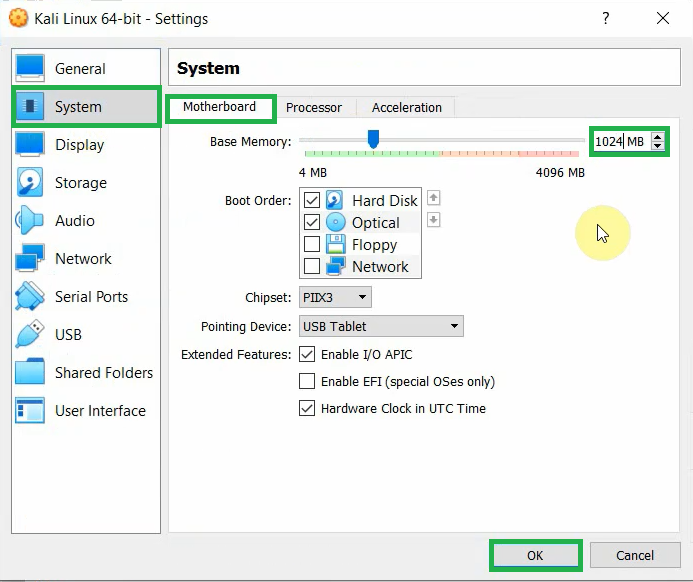Enable Network in boot order
The height and width of the screenshot is (582, 693).
click(x=312, y=266)
